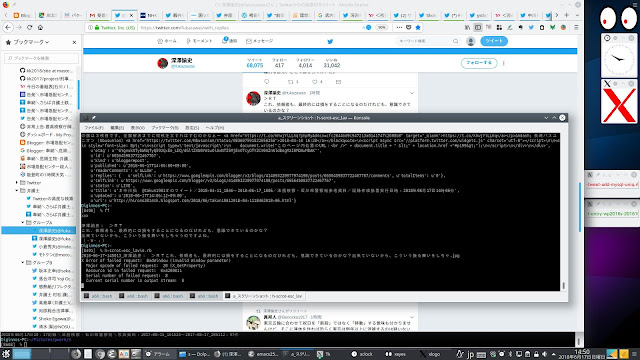The image size is (640, 360).
Task: Open the KDE application launcher
Action: (6, 354)
